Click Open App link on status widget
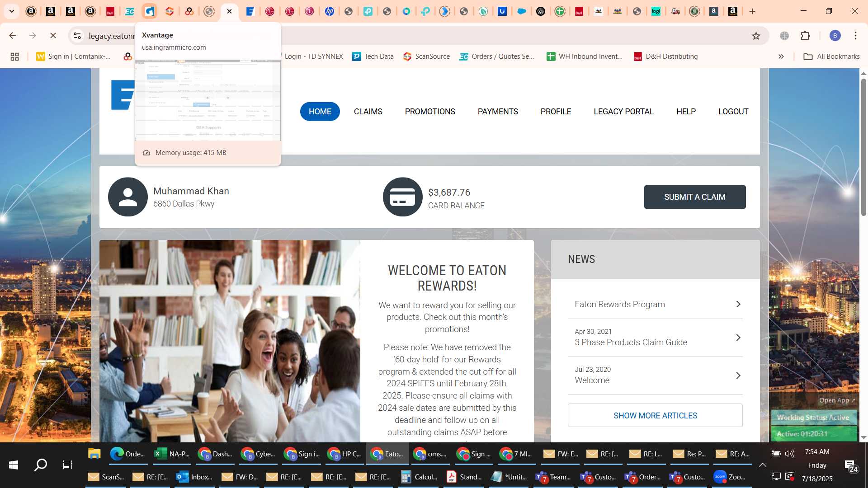Viewport: 868px width, 488px height. (837, 400)
